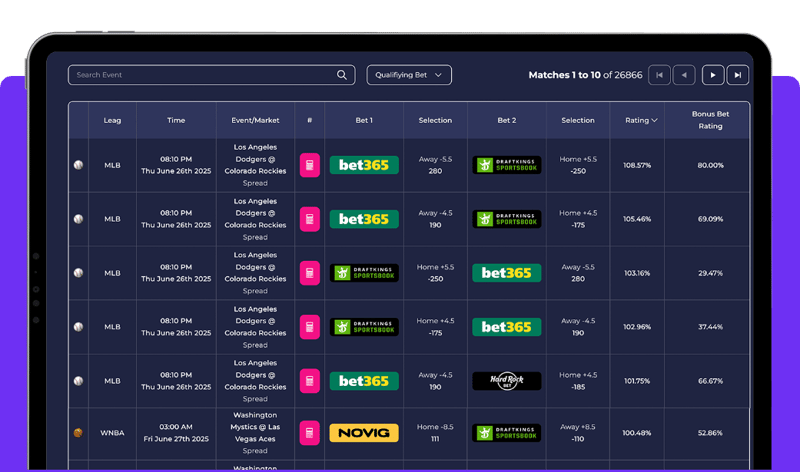
Task: Click bet365 logo in 101.75% row
Action: (364, 381)
